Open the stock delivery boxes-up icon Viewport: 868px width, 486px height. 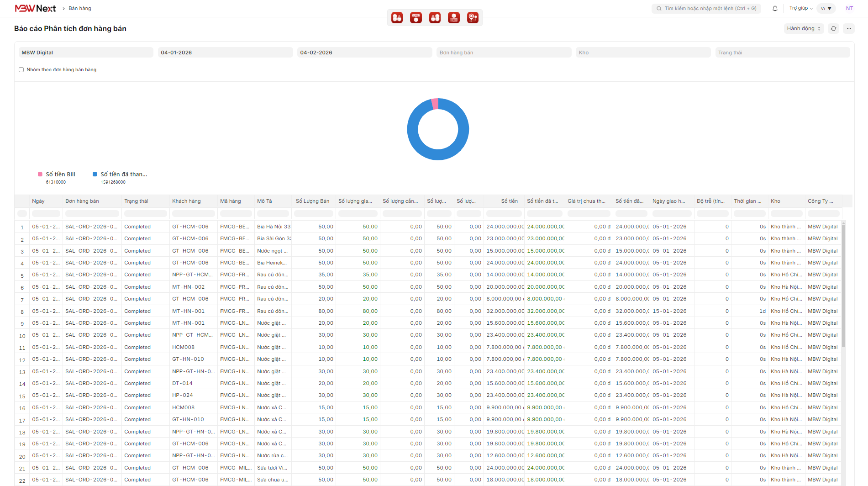pyautogui.click(x=435, y=18)
